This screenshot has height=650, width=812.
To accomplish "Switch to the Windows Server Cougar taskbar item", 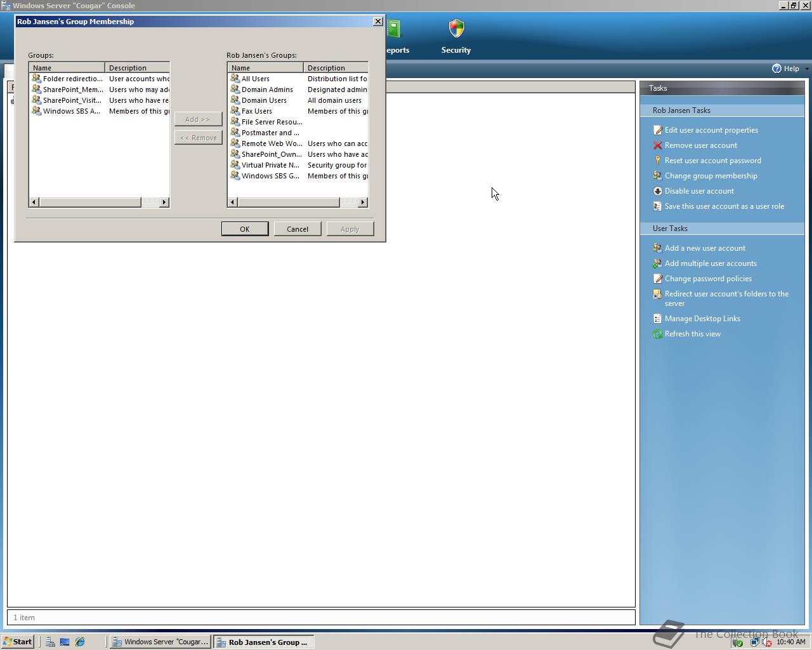I will coord(160,642).
